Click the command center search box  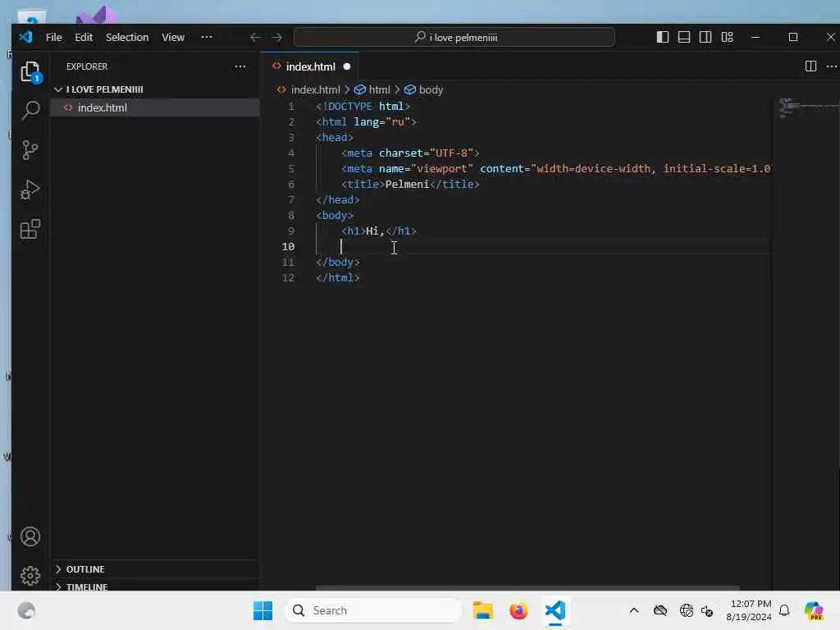[454, 38]
